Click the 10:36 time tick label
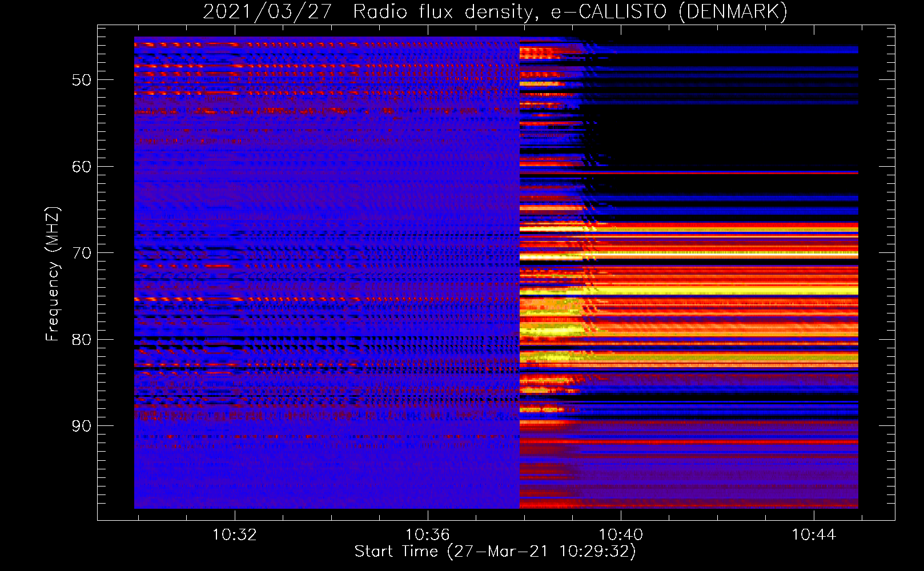Screen dimensions: 924x571 point(428,535)
